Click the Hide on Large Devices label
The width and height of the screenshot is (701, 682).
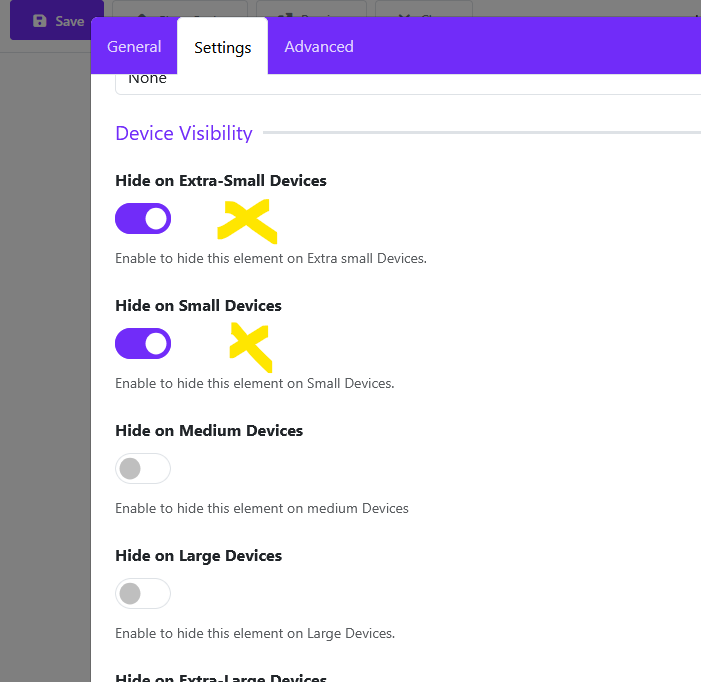pos(198,556)
